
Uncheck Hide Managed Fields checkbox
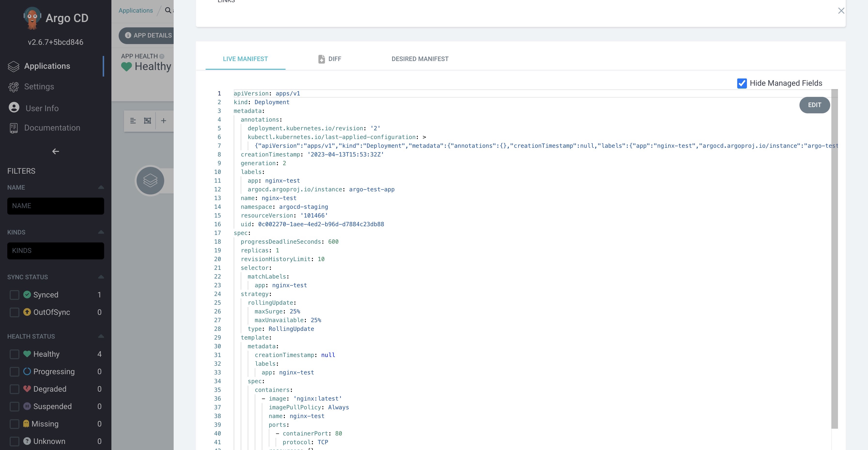[742, 83]
